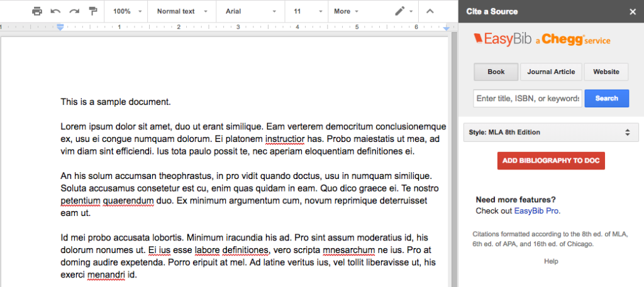Select Book source type

pyautogui.click(x=496, y=72)
